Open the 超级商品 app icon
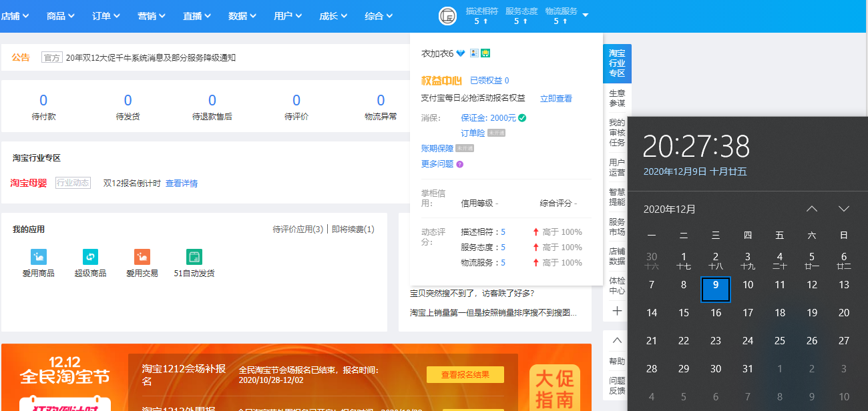Image resolution: width=868 pixels, height=411 pixels. (91, 257)
